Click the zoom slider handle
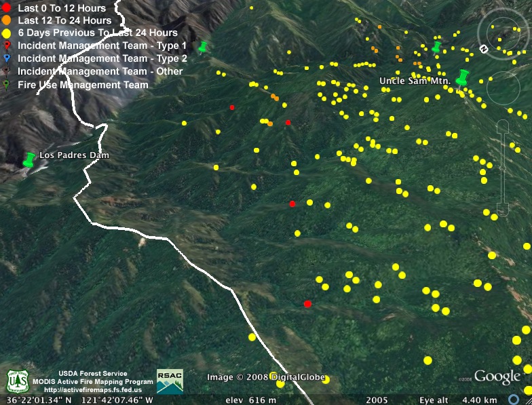Viewport: 532px width, 405px height. [x=503, y=167]
